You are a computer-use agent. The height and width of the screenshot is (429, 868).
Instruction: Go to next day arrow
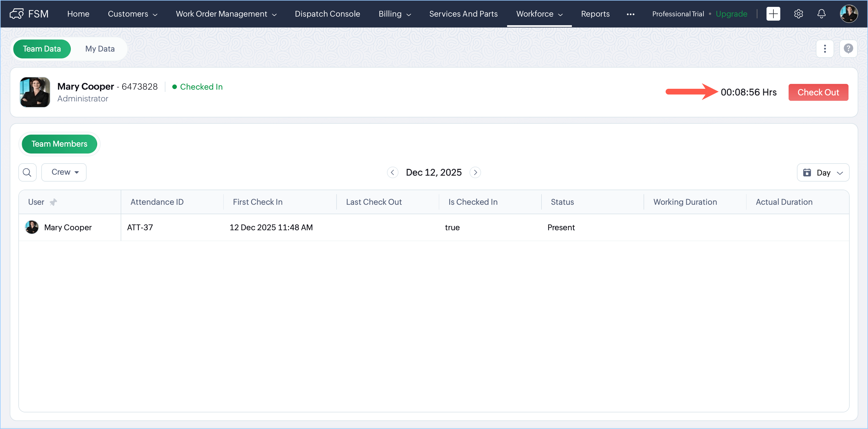coord(475,172)
